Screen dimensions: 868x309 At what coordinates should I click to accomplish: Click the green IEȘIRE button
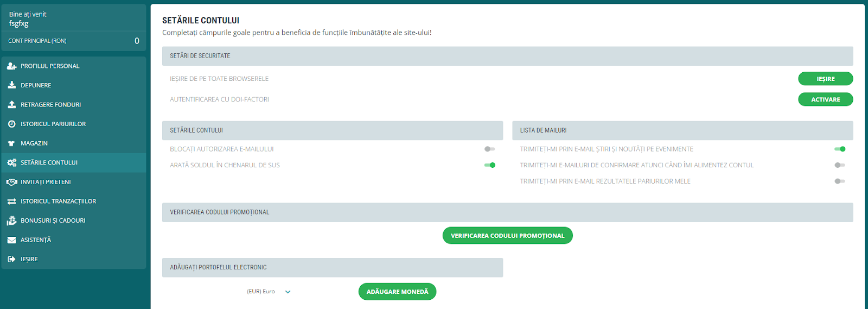coord(825,79)
